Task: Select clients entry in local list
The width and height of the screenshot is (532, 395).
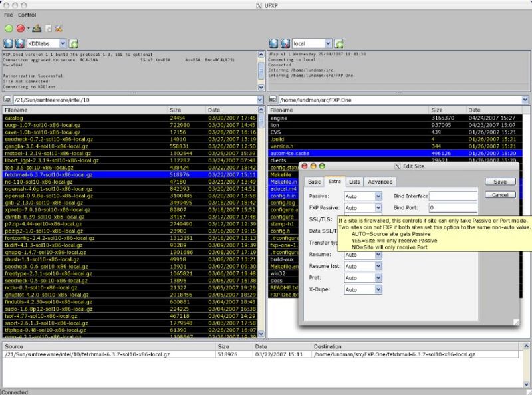Action: coord(395,160)
